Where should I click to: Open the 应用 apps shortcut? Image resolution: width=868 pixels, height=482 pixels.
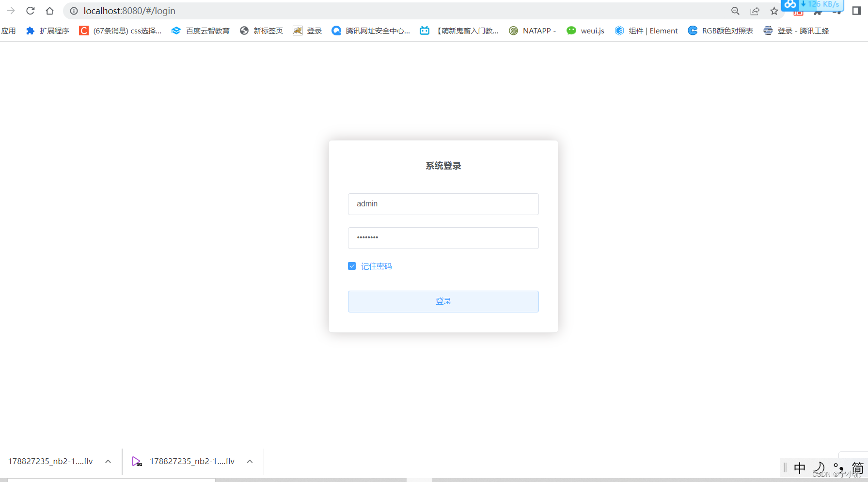pos(8,31)
